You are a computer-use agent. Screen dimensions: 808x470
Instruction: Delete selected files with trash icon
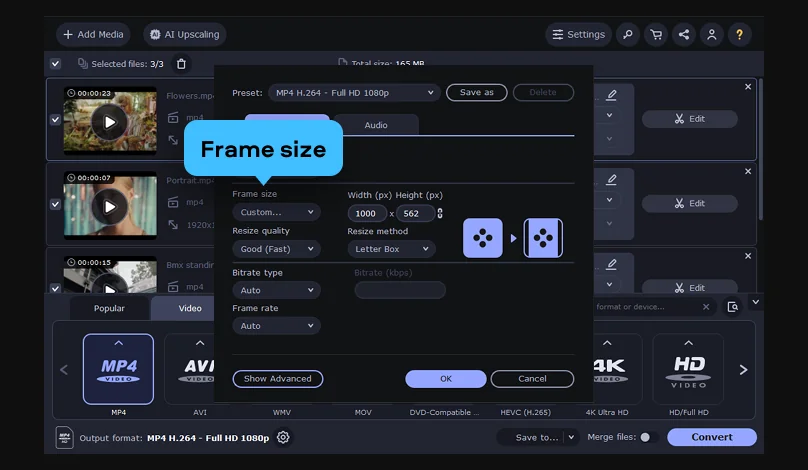pyautogui.click(x=181, y=64)
